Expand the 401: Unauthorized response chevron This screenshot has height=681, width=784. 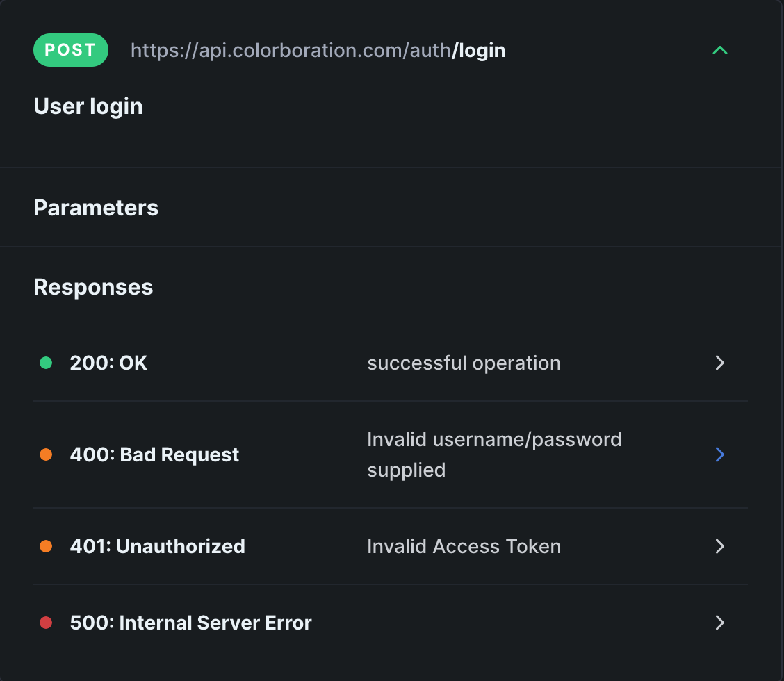(x=719, y=546)
